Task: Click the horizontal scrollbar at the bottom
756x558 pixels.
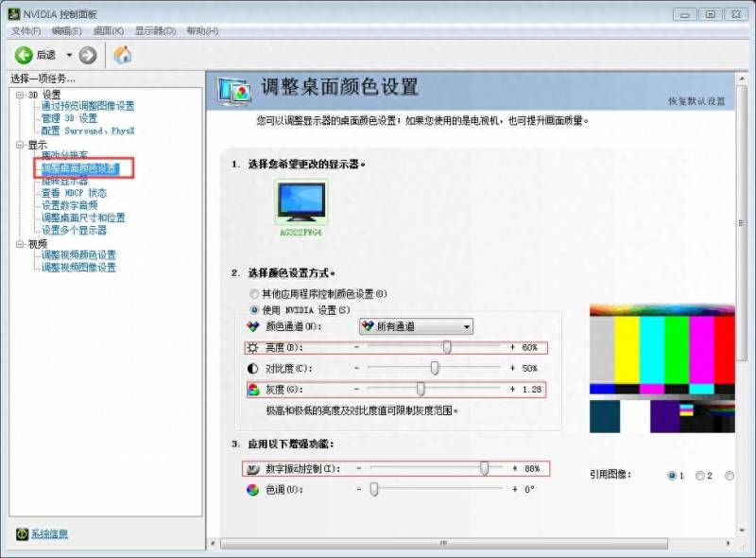Action: click(443, 544)
